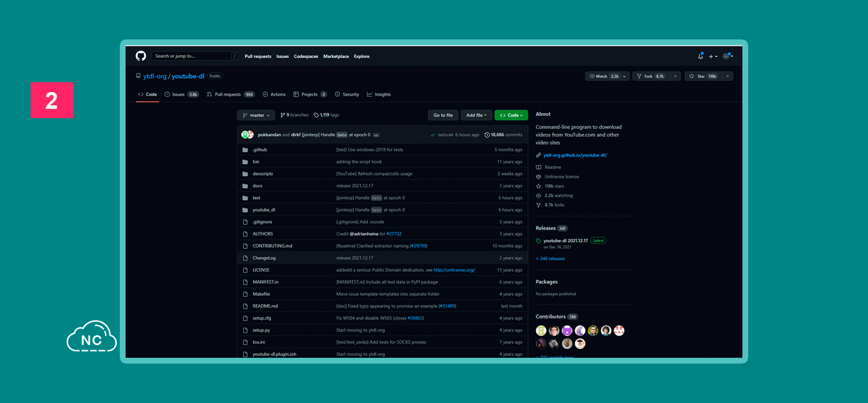Screen dimensions: 868x403
Task: Open the Actions tab
Action: click(274, 94)
